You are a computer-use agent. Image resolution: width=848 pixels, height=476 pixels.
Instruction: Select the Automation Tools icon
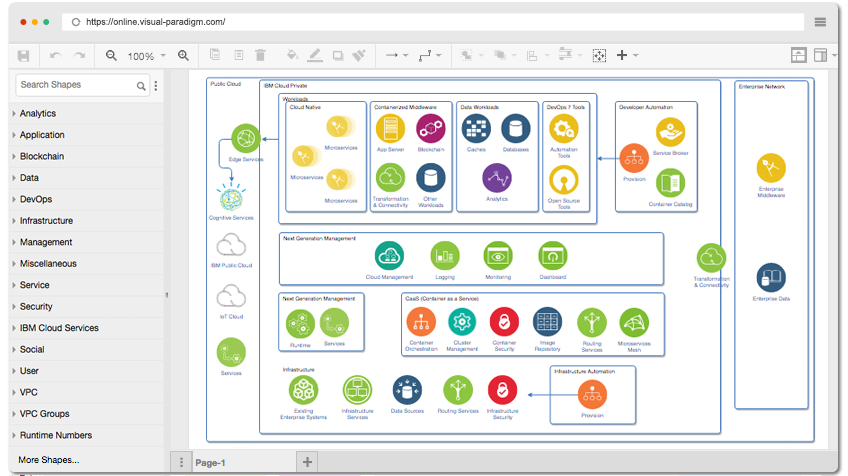coord(564,129)
